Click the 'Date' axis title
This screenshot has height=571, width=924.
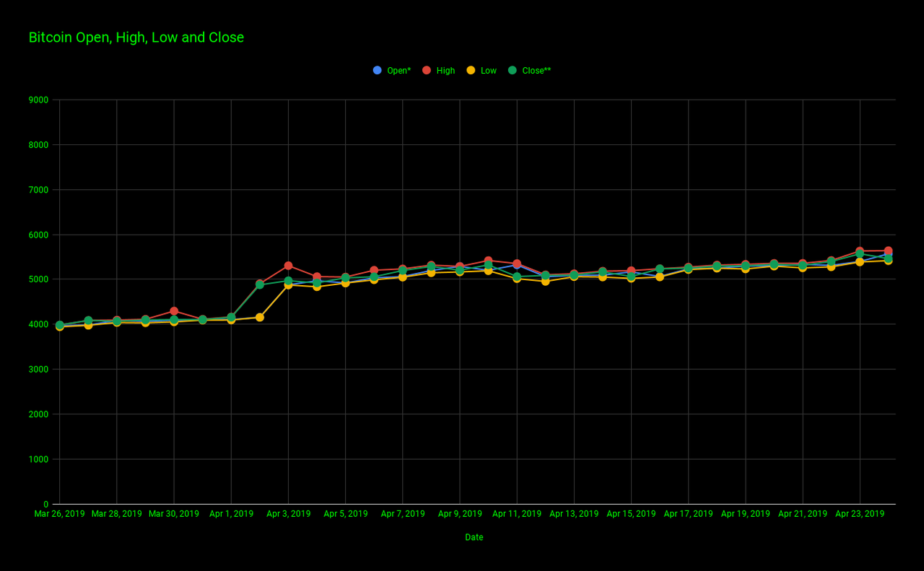(x=474, y=538)
